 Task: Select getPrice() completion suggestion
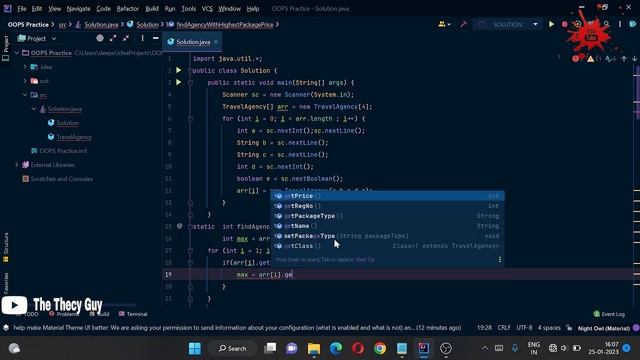point(387,196)
